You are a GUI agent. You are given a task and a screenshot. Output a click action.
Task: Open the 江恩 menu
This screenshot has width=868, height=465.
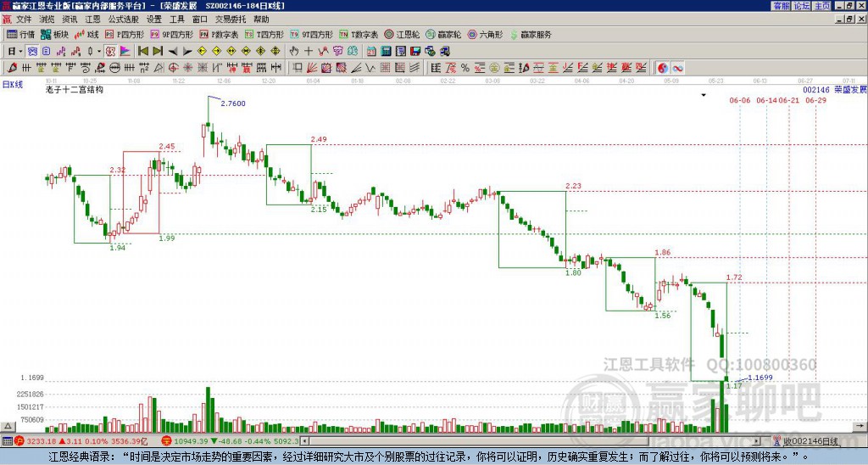tap(92, 20)
